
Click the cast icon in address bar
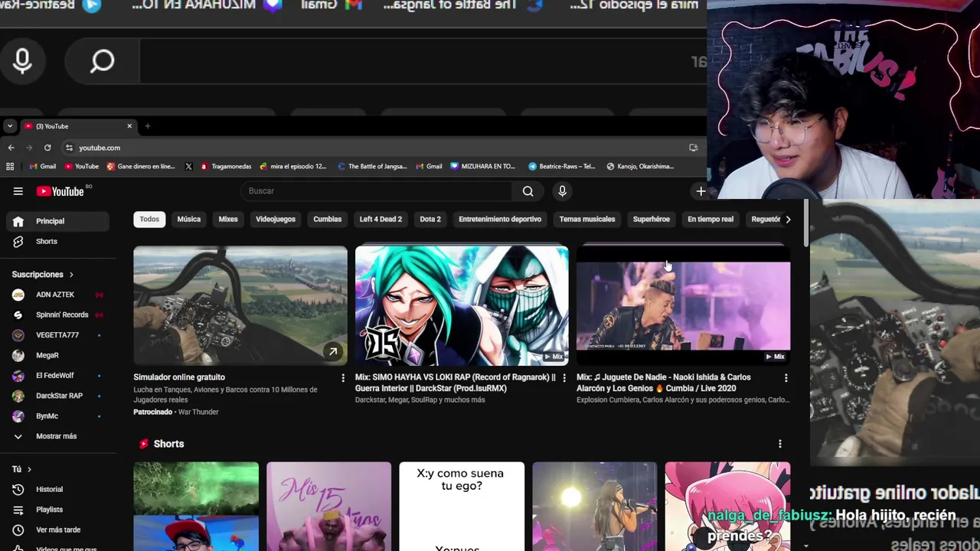click(693, 148)
